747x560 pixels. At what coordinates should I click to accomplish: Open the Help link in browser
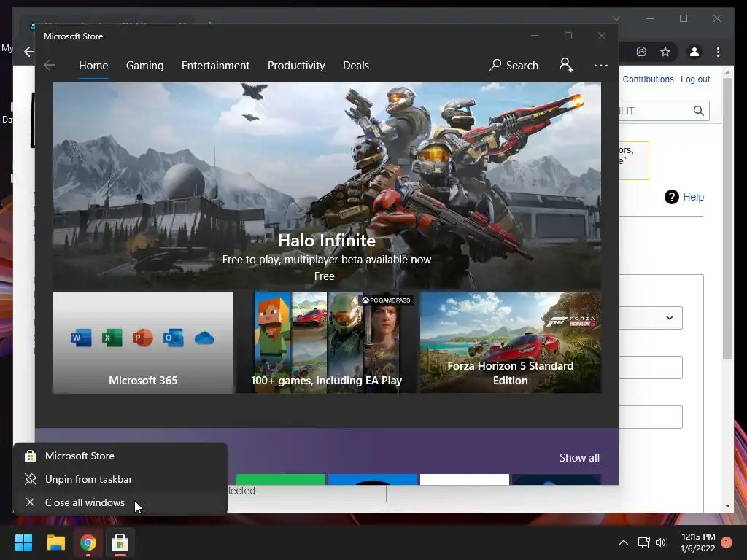[693, 197]
